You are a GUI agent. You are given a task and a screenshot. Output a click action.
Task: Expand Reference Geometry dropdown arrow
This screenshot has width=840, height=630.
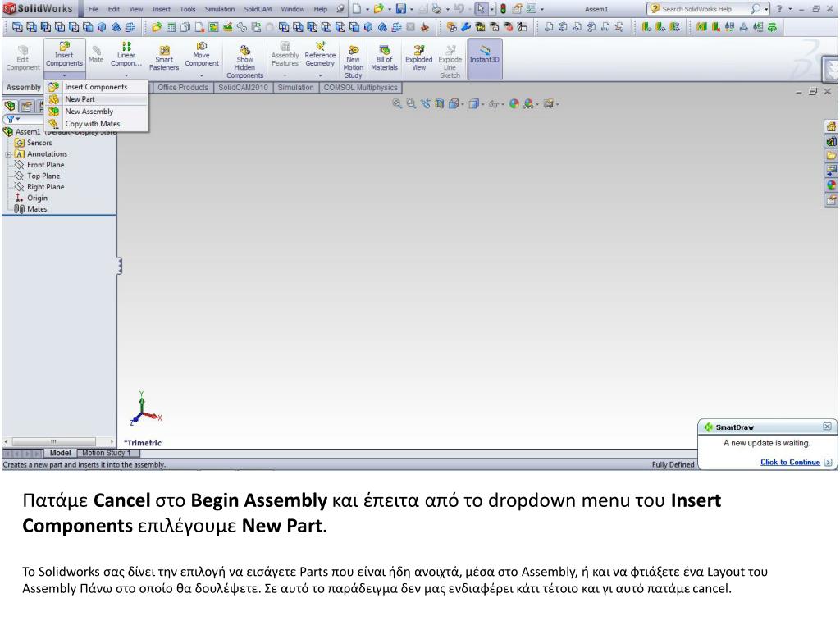tap(320, 75)
